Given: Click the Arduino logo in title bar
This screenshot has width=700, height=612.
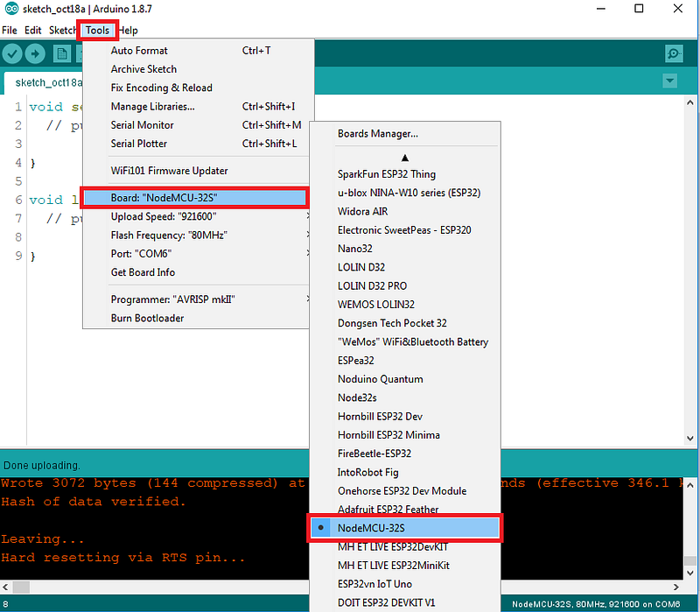Looking at the screenshot, I should point(11,9).
